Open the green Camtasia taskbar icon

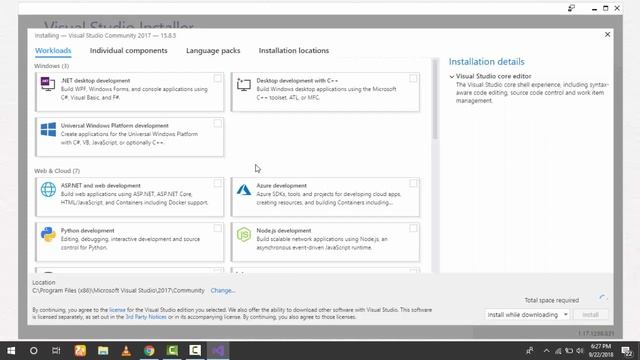coord(172,351)
